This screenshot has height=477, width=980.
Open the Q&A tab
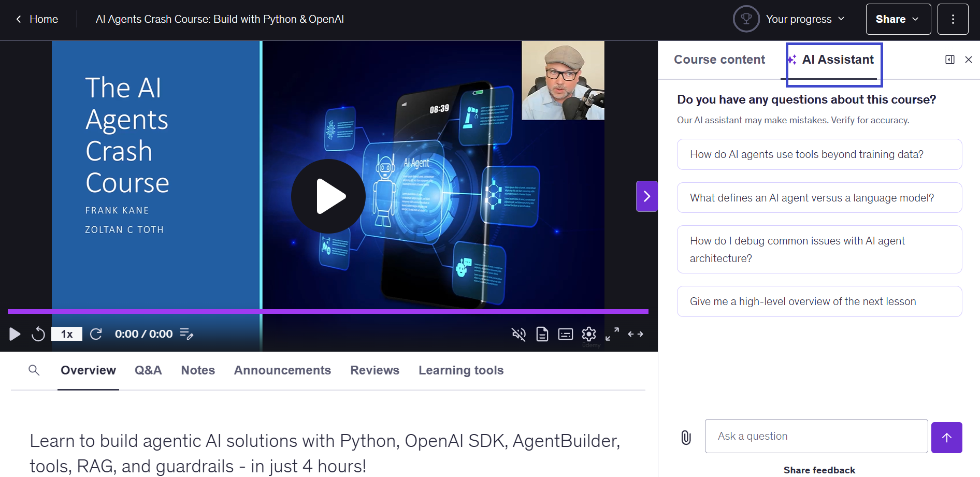[x=148, y=370]
